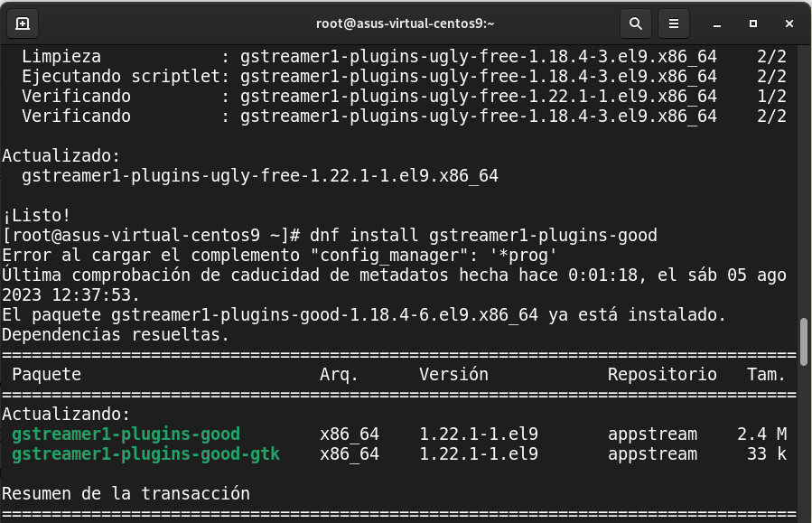Open the hamburger main menu
Image resolution: width=812 pixels, height=523 pixels.
pos(673,23)
